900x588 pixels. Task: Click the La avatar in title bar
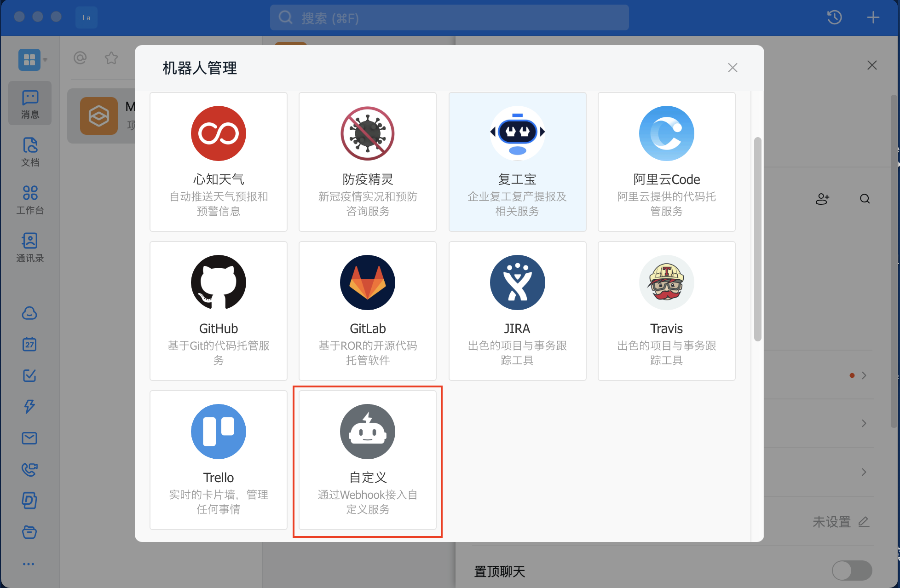pyautogui.click(x=87, y=18)
